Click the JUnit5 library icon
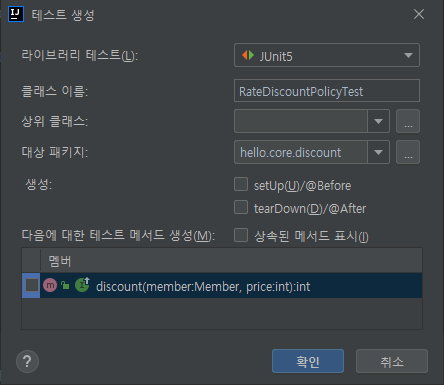The image size is (444, 385). 248,55
